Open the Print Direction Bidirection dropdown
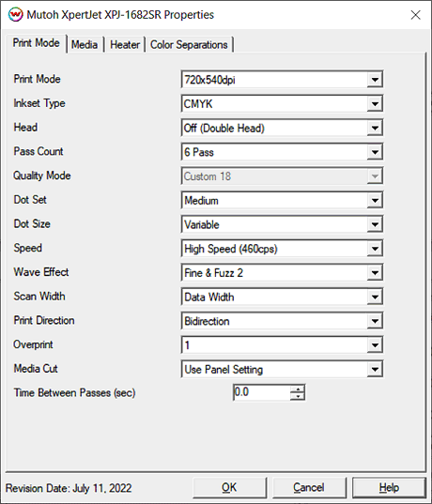Image resolution: width=432 pixels, height=504 pixels. pyautogui.click(x=282, y=321)
